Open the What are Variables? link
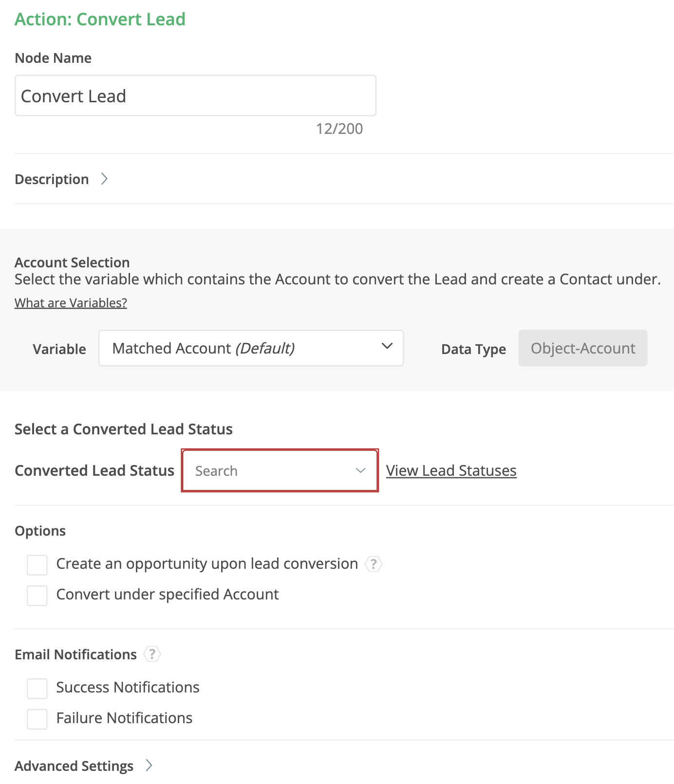The height and width of the screenshot is (784, 674). 71,303
